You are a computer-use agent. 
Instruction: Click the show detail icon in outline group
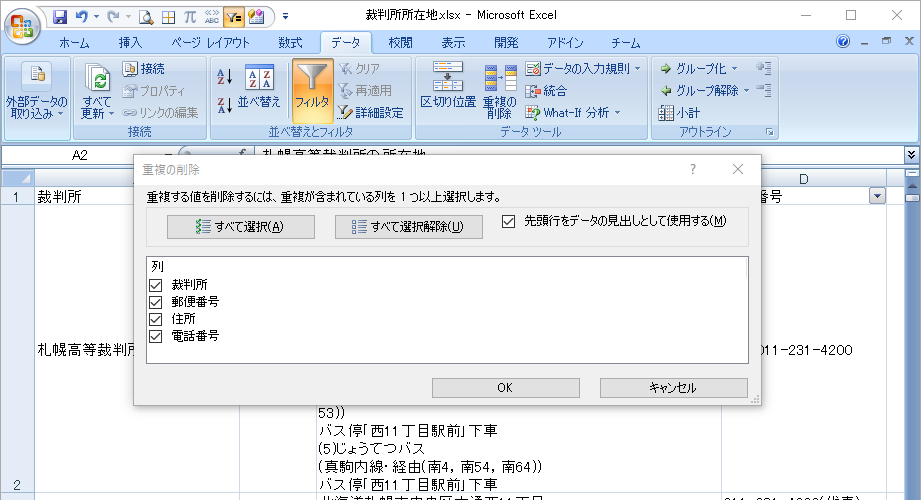click(764, 68)
